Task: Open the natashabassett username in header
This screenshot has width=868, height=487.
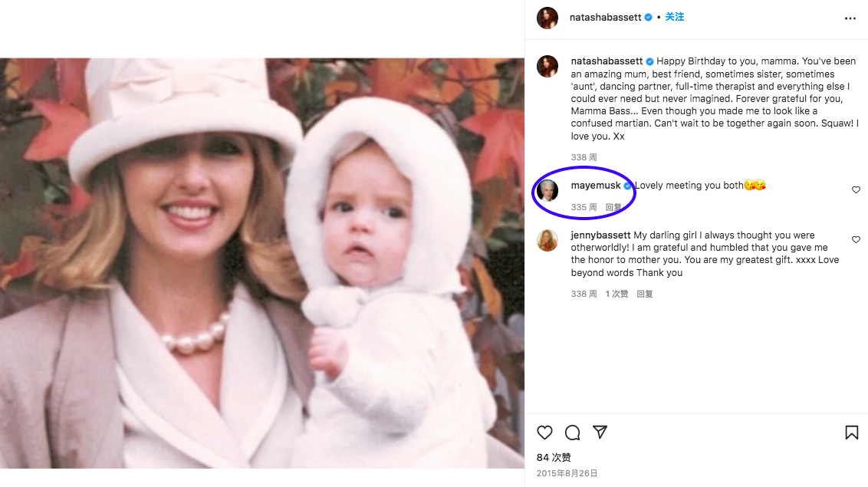Action: point(605,17)
